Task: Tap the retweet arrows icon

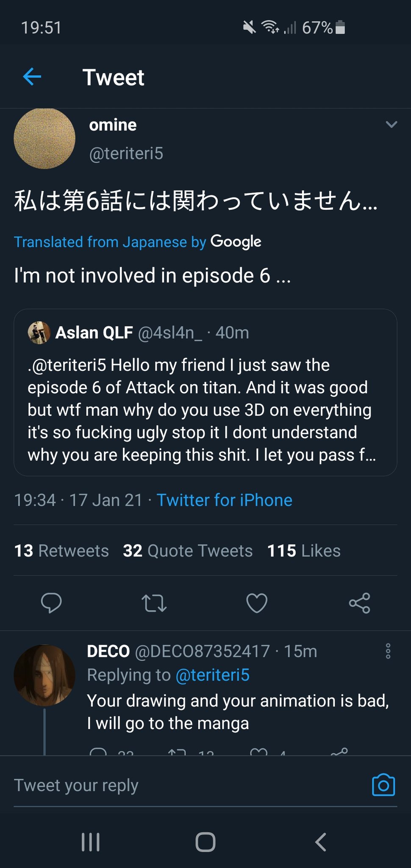Action: tap(154, 603)
